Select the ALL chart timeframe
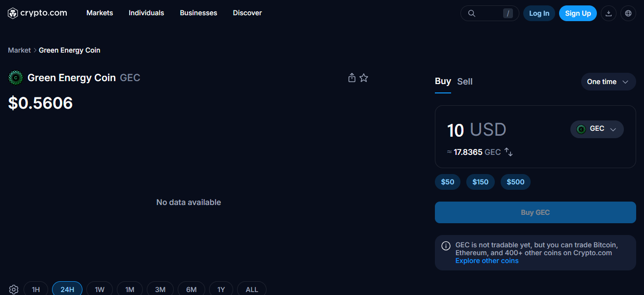 252,290
